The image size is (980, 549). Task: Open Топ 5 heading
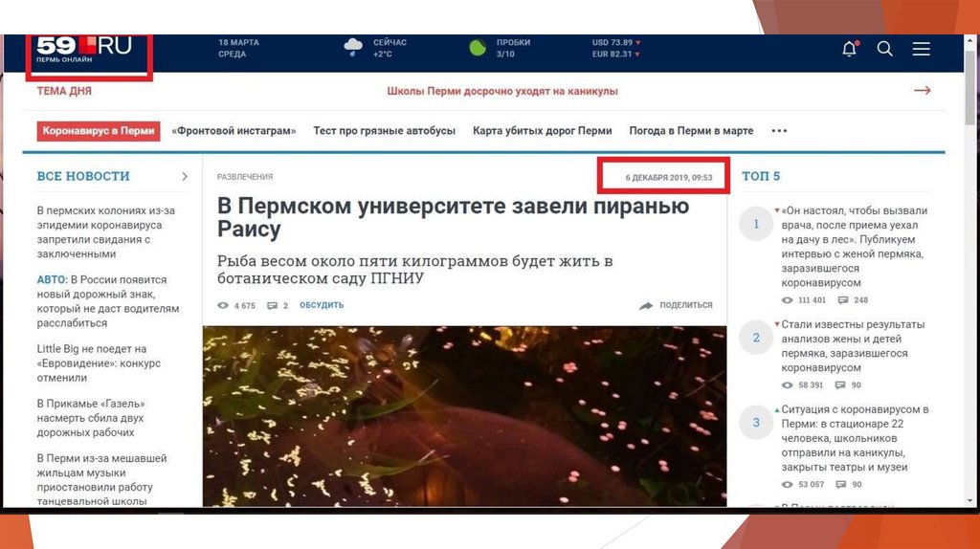pos(761,176)
